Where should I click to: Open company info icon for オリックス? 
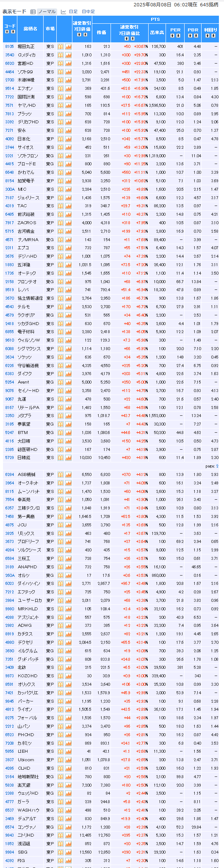tap(61, 684)
